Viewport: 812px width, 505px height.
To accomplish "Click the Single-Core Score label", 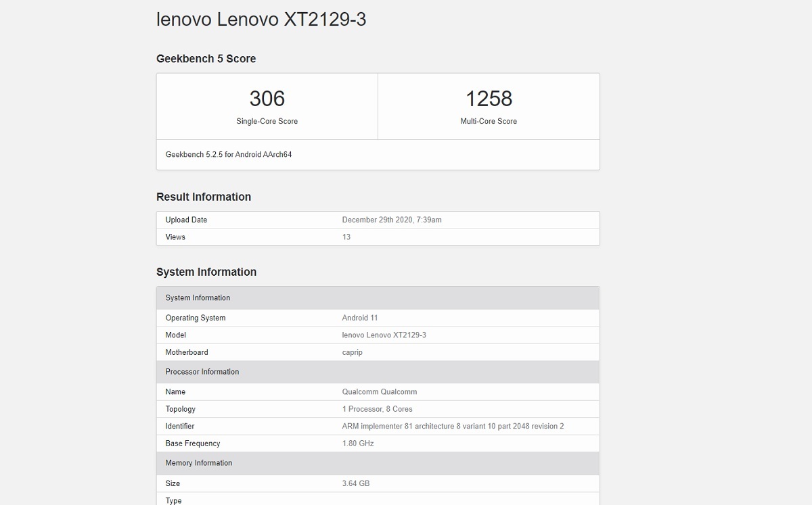I will click(267, 122).
